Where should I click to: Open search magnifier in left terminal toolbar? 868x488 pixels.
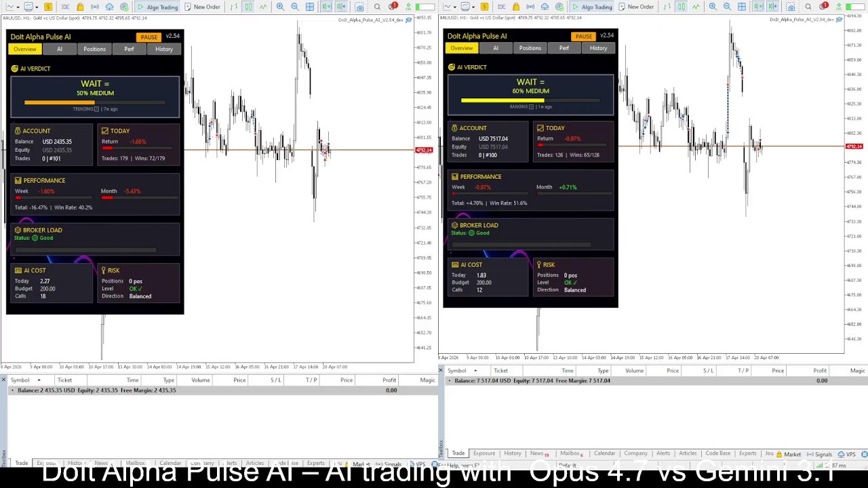click(x=377, y=7)
